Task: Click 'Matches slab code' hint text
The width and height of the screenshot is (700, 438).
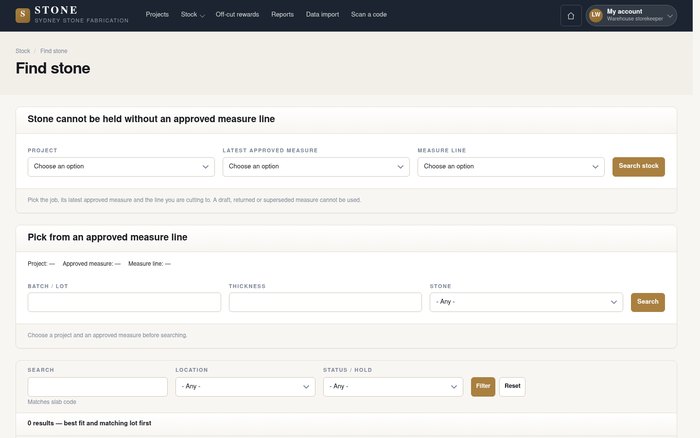Action: coord(52,402)
